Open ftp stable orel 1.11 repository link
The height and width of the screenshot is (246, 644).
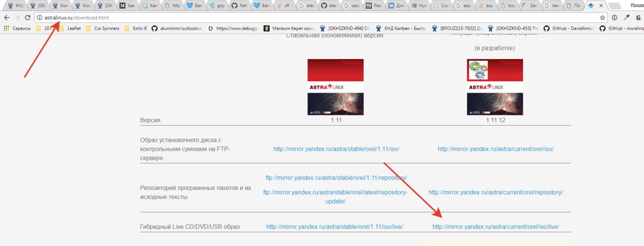(x=336, y=177)
